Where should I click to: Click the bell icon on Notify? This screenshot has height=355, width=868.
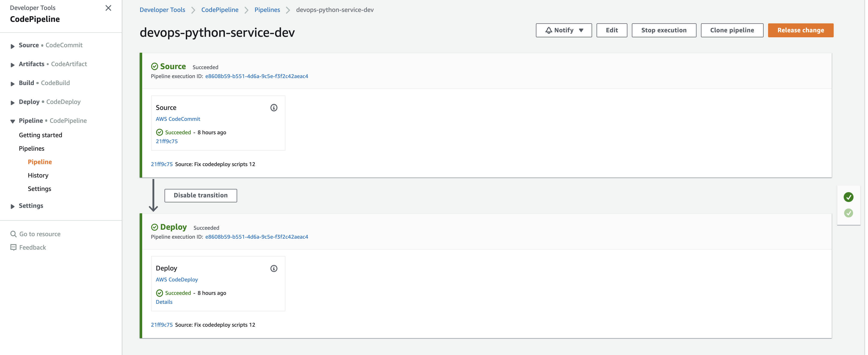[x=549, y=30]
